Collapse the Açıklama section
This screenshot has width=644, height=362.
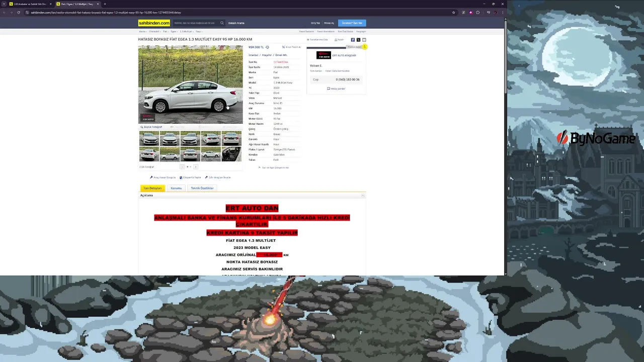pos(363,195)
